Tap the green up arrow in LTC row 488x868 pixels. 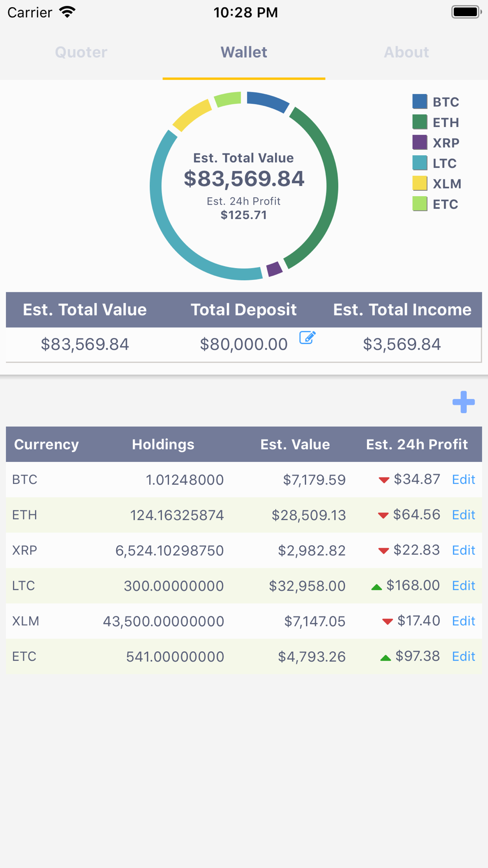click(376, 587)
